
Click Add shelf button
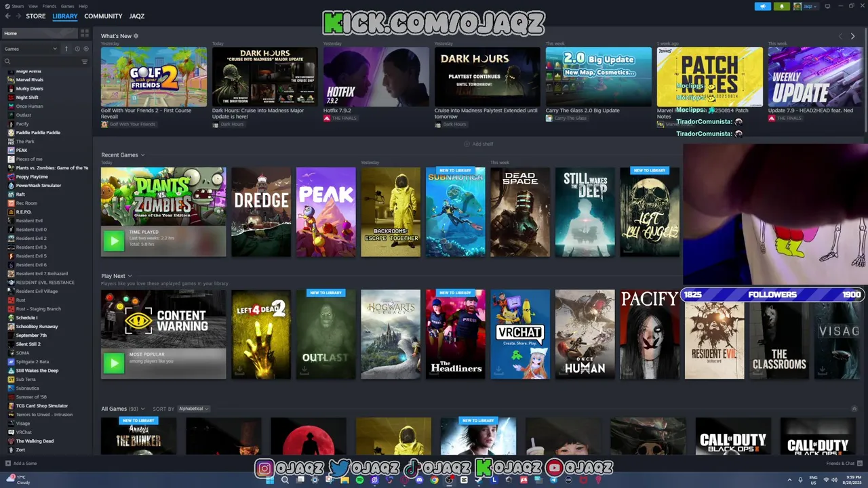478,144
